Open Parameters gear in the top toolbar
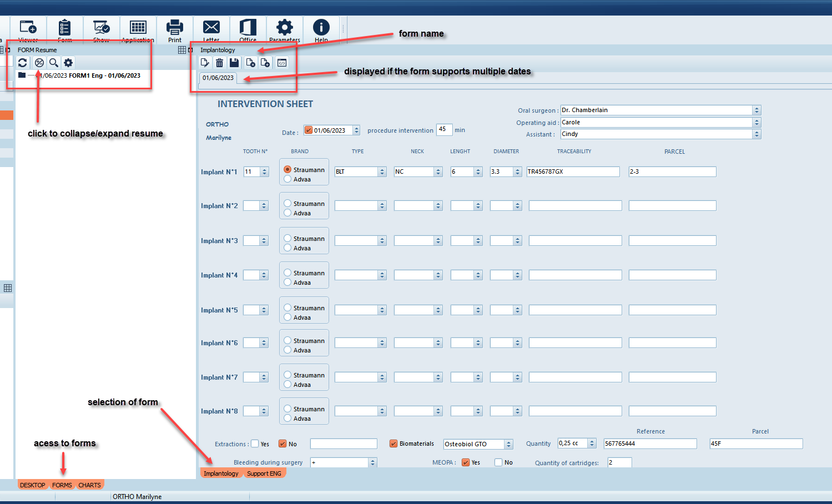This screenshot has width=832, height=504. click(x=284, y=29)
